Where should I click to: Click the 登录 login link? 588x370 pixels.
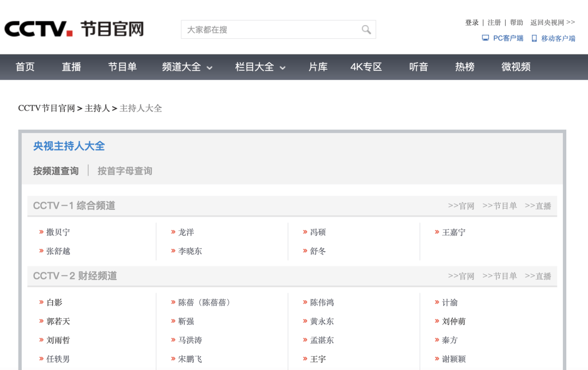471,22
